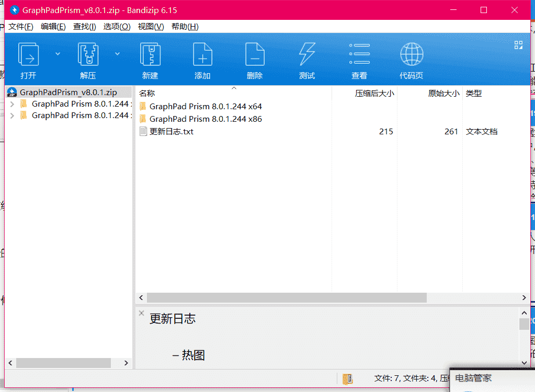Expand the second GraphPad Prism tree folder
The image size is (535, 392).
[x=12, y=116]
